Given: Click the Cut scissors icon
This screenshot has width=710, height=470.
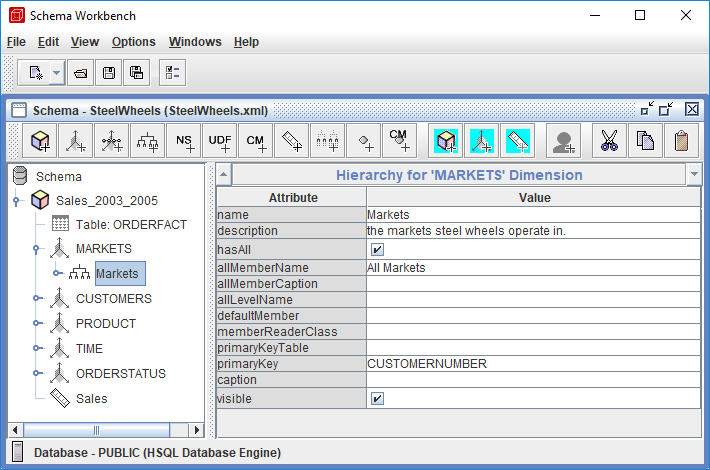Looking at the screenshot, I should coord(609,141).
